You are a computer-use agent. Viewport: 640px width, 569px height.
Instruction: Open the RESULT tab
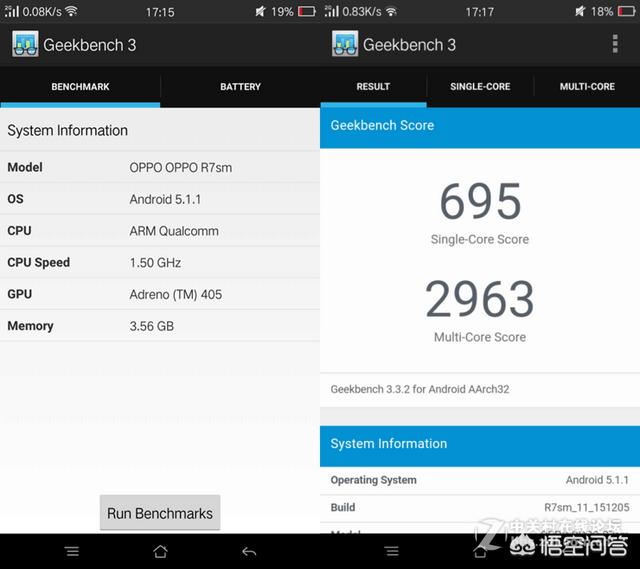tap(373, 87)
